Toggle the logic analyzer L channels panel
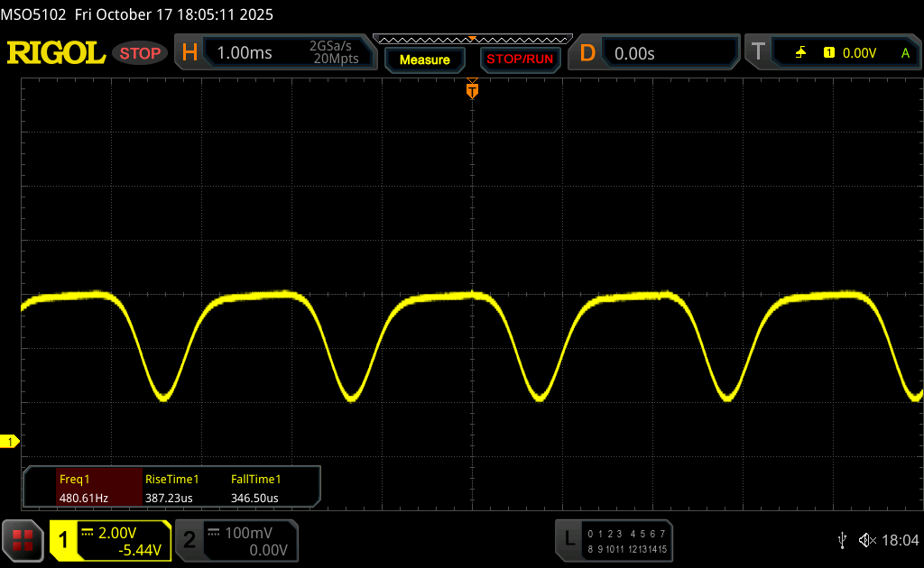 pyautogui.click(x=614, y=540)
